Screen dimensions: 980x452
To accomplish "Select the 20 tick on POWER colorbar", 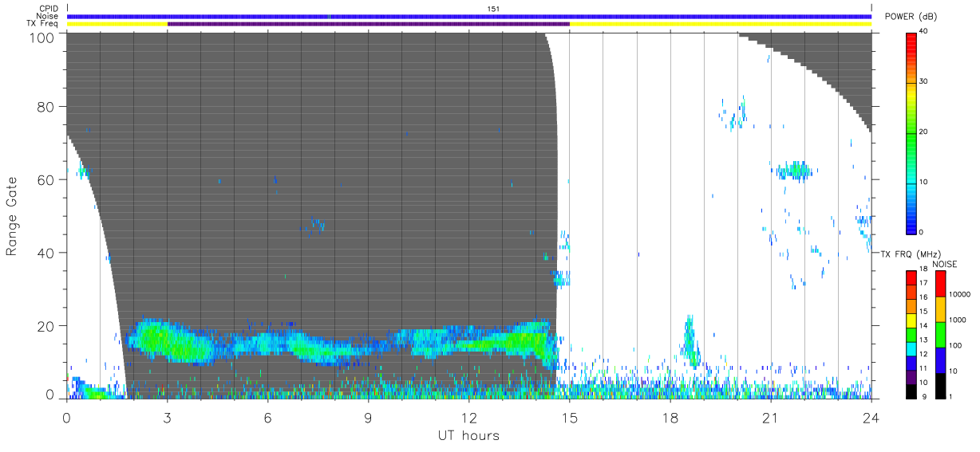I will pos(923,132).
